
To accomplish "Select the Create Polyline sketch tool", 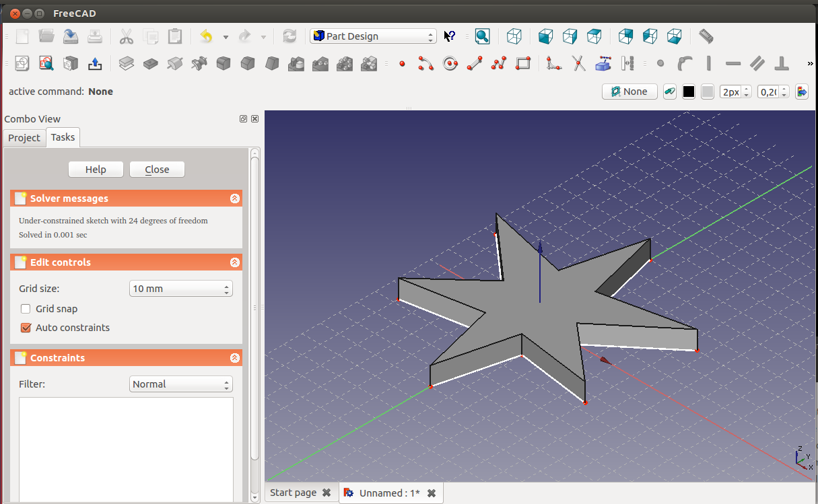I will coord(498,64).
